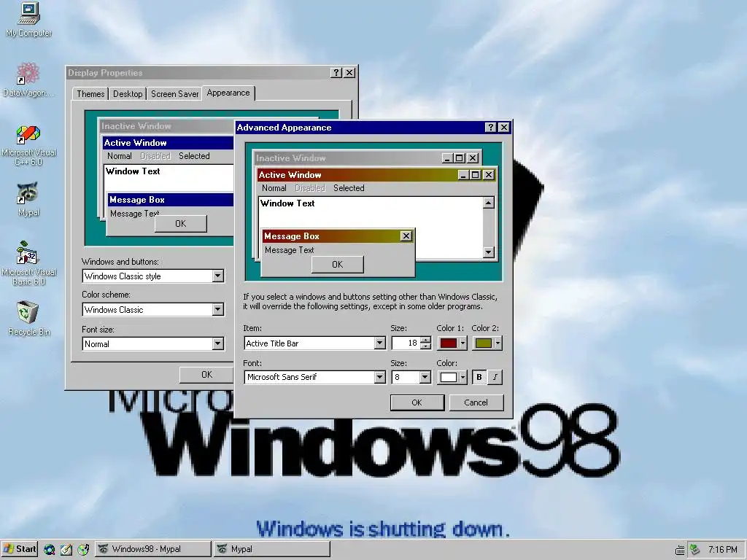This screenshot has width=747, height=560.
Task: Click the olive Color 2 swatch
Action: 484,343
